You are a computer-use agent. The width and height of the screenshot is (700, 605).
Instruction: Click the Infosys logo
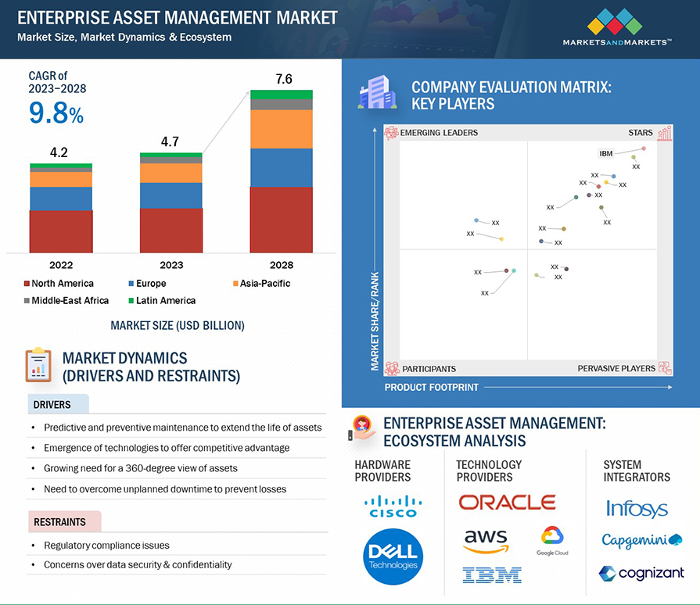(637, 509)
